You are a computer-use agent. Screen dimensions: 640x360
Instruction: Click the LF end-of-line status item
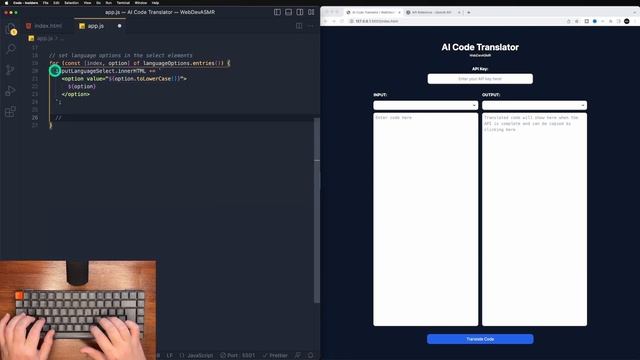click(170, 356)
